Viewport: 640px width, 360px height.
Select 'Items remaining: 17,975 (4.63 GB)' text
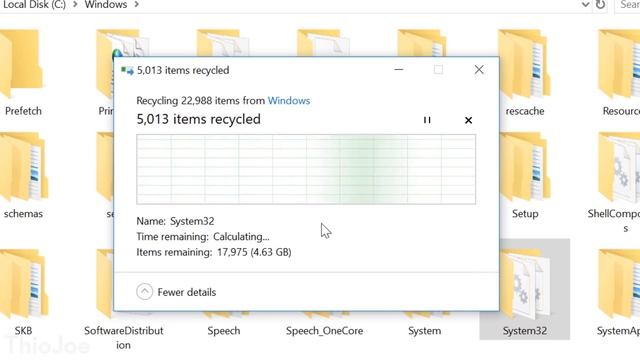pos(214,252)
